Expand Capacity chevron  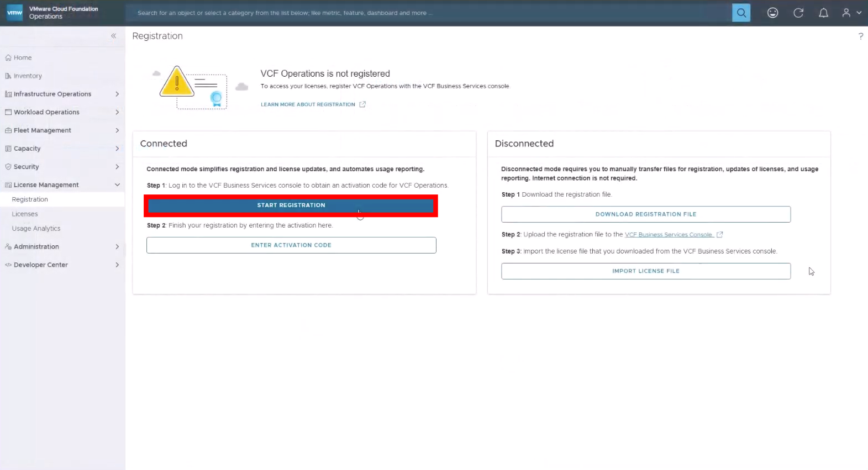[117, 149]
